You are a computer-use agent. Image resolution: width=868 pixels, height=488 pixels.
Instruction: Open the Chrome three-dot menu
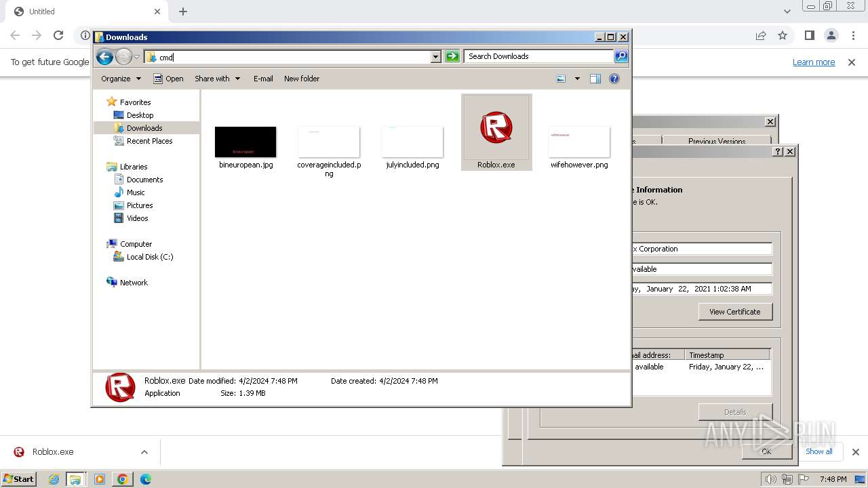(x=853, y=35)
